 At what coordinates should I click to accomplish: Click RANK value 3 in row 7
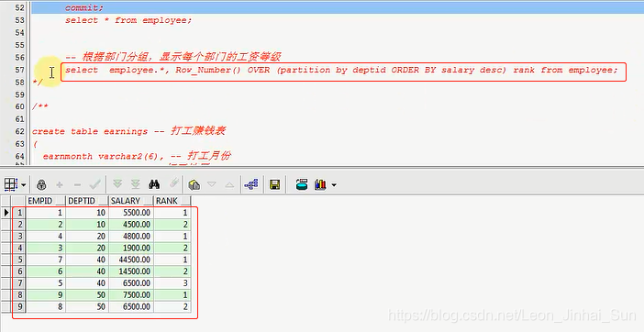tap(172, 283)
